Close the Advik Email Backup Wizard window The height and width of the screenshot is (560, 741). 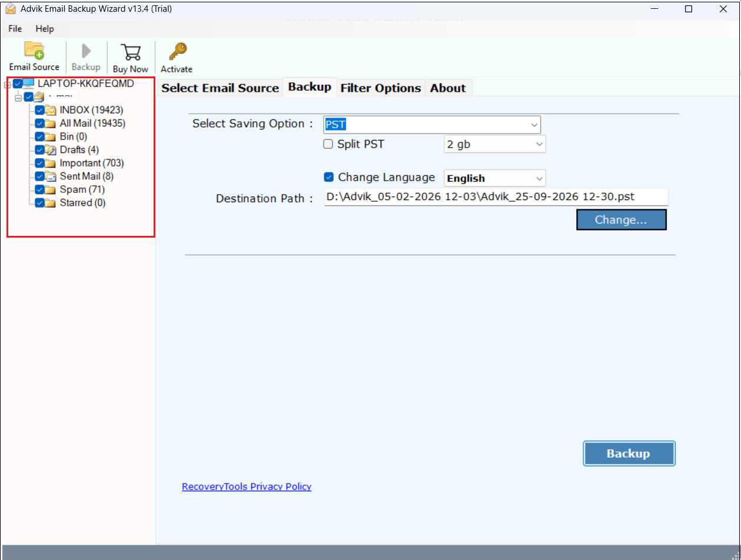click(723, 9)
